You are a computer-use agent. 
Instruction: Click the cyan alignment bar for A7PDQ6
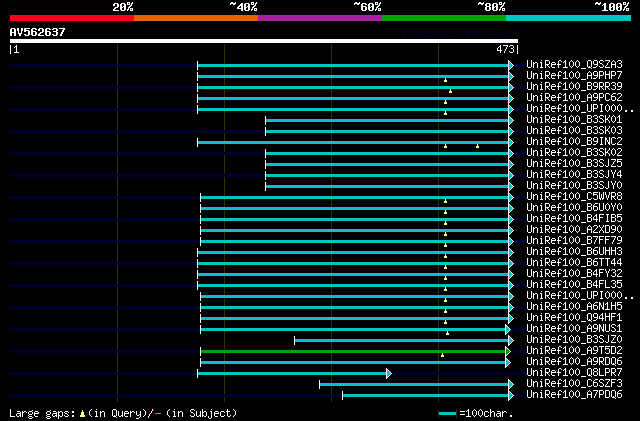tap(425, 396)
